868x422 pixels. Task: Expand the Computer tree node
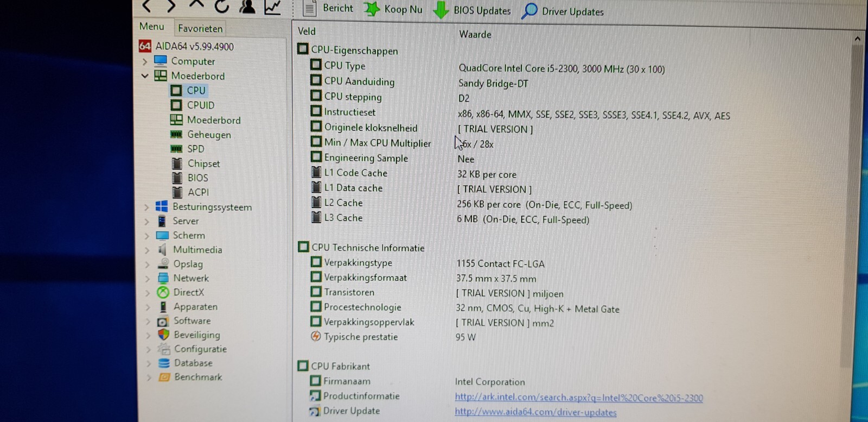(145, 61)
